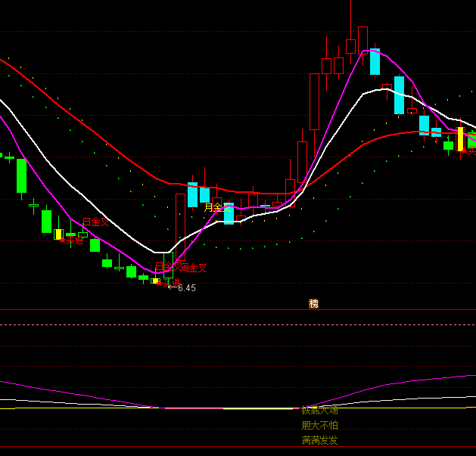Click the tall green candle at left edge
Image resolution: width=476 pixels, height=456 pixels.
tap(21, 175)
